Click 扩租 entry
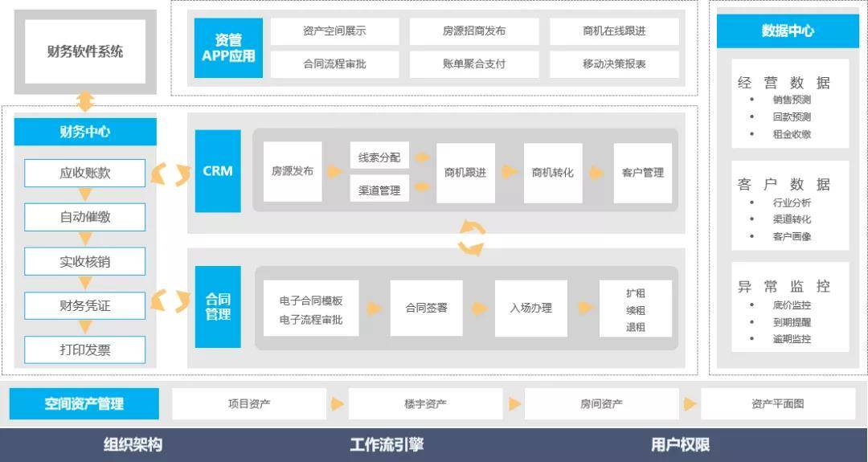Image resolution: width=868 pixels, height=462 pixels. [x=636, y=293]
